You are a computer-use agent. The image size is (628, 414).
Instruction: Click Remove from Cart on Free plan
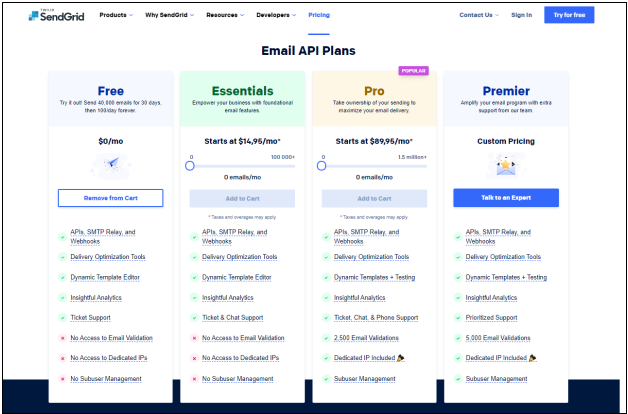(x=111, y=198)
